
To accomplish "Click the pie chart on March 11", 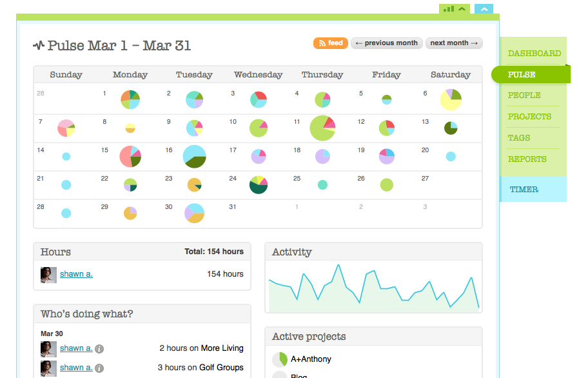I will tap(322, 128).
